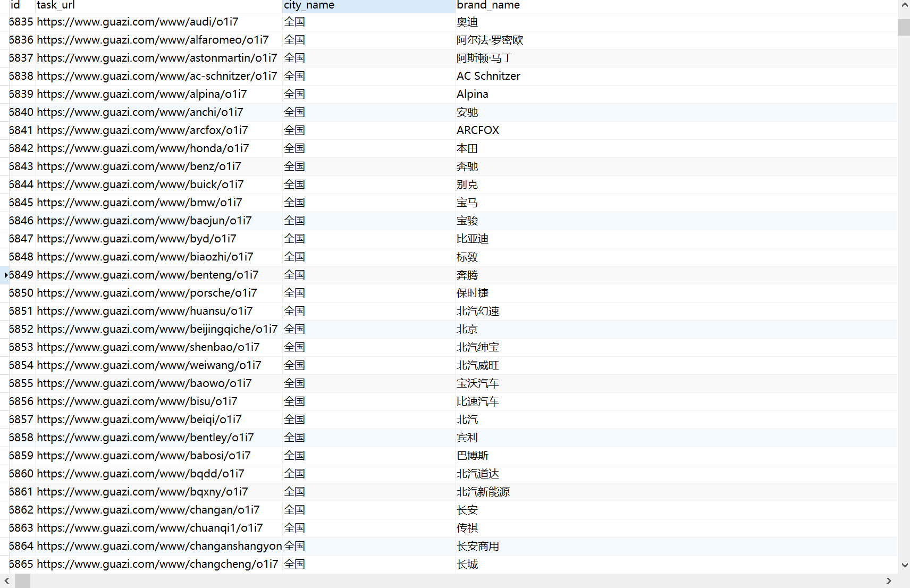The height and width of the screenshot is (588, 910).
Task: Select brand cell 宝马
Action: pos(676,203)
